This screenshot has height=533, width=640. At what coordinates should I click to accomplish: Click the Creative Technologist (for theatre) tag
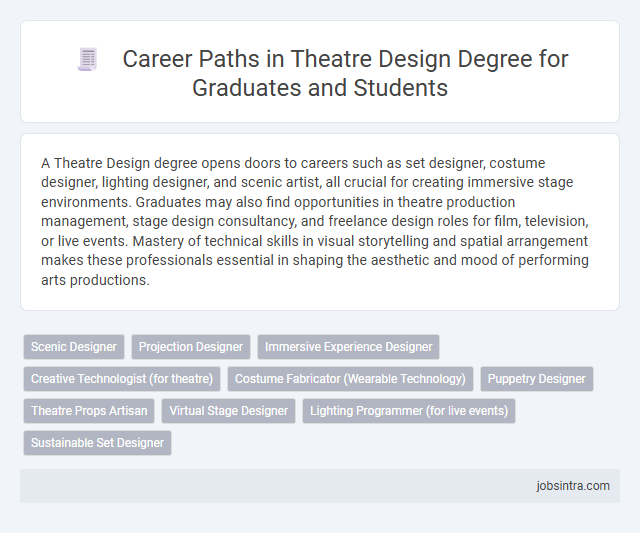[122, 379]
